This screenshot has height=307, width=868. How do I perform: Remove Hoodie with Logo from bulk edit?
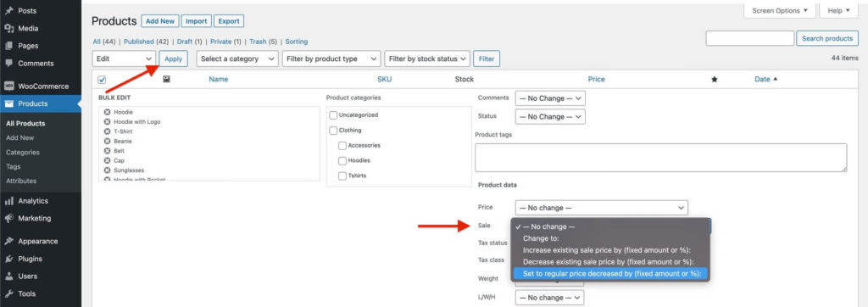pos(108,121)
